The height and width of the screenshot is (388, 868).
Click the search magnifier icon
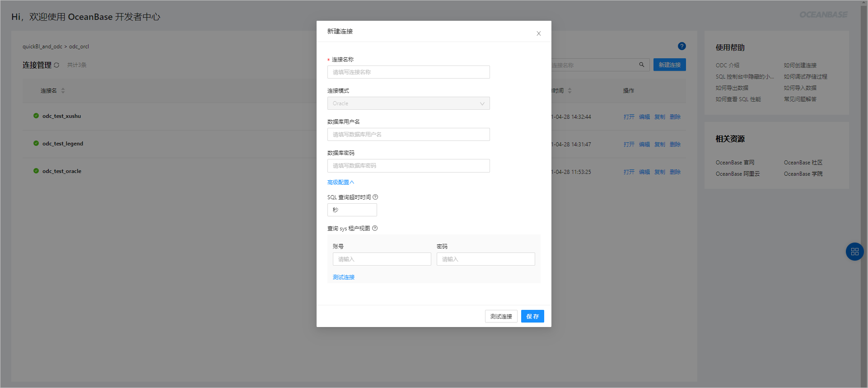[x=641, y=65]
